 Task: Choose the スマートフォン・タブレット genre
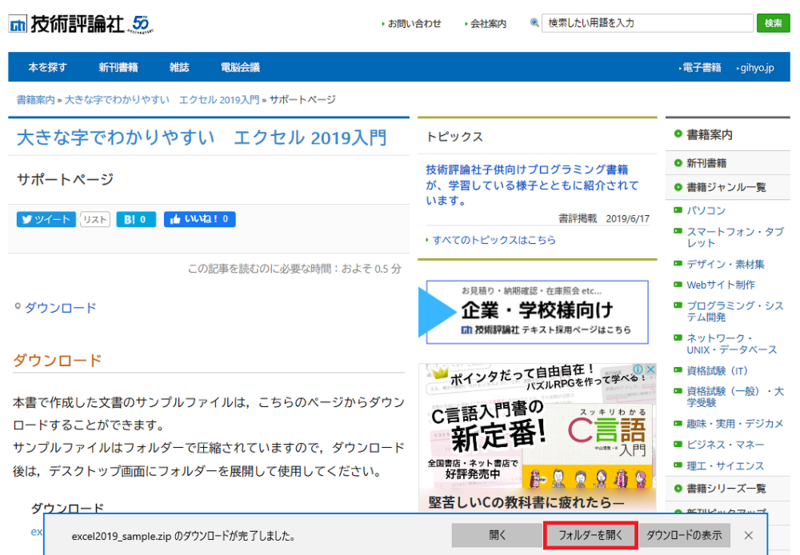click(x=735, y=237)
